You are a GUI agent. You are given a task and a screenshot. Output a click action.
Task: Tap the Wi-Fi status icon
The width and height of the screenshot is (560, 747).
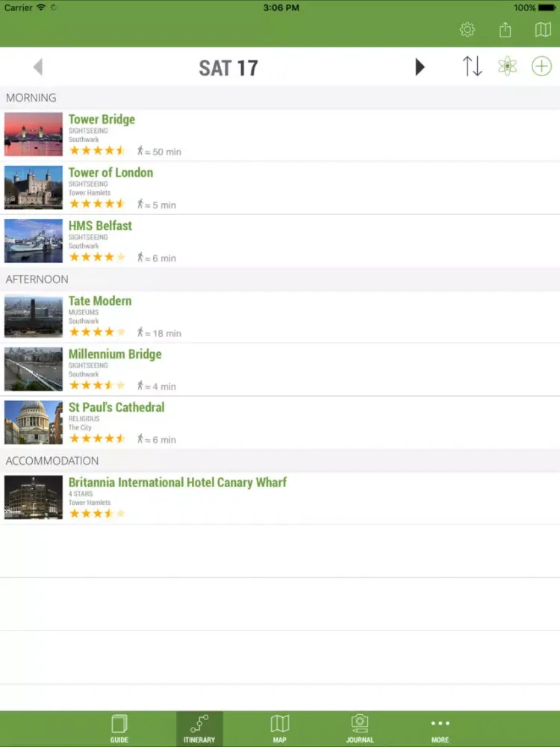point(41,7)
